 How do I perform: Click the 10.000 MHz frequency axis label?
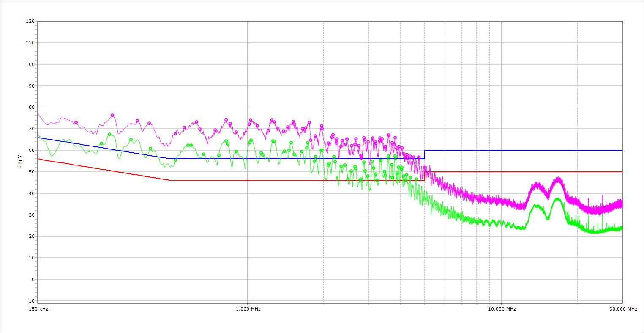[501, 309]
